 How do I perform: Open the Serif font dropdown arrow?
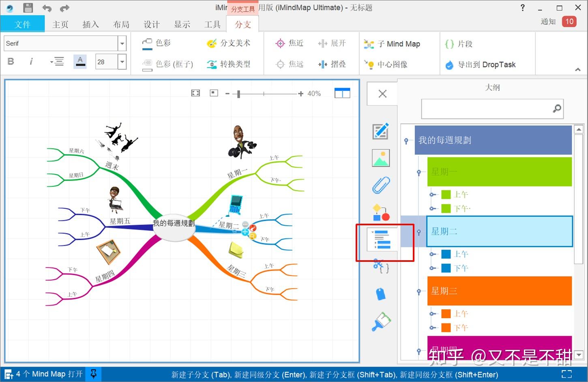pos(122,43)
